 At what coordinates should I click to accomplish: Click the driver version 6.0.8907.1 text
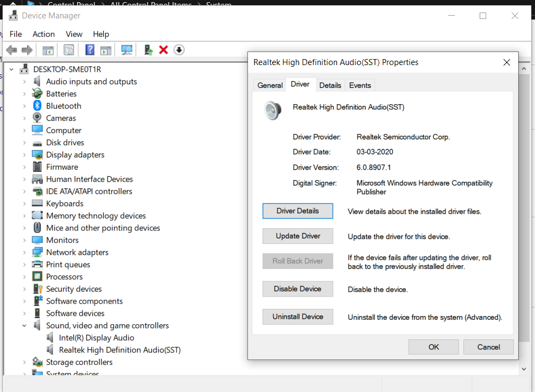click(x=374, y=168)
